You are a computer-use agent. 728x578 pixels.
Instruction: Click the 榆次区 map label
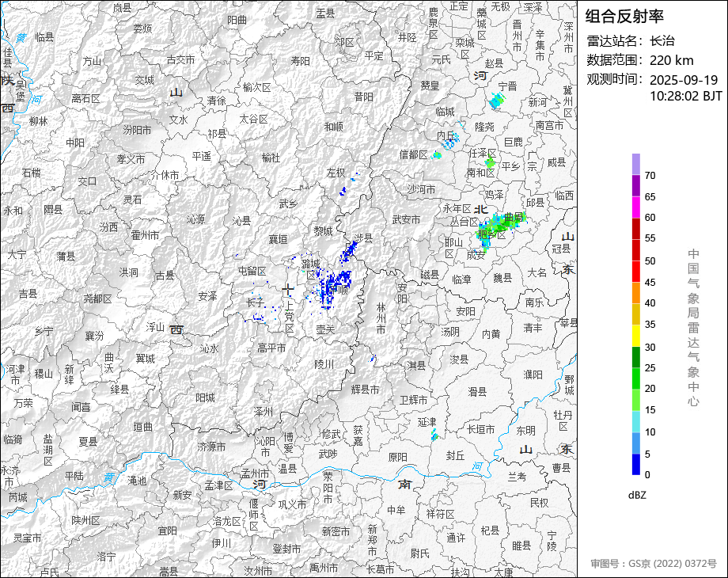pyautogui.click(x=256, y=87)
